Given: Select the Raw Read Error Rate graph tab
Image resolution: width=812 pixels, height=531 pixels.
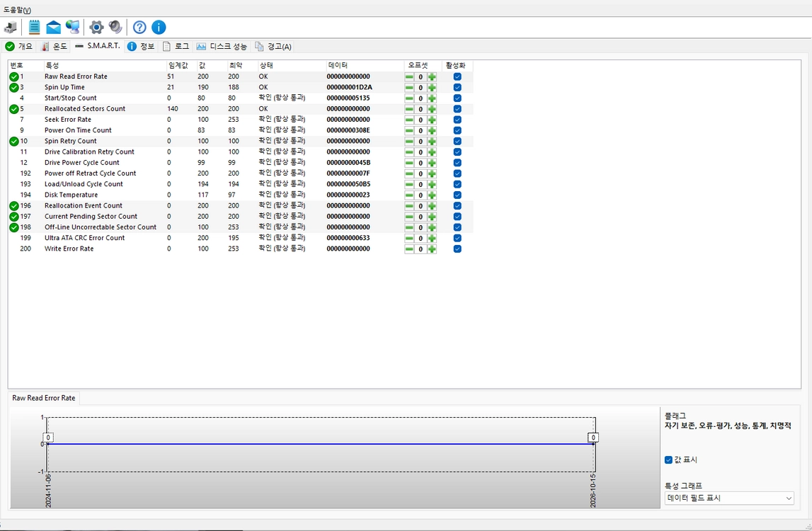Looking at the screenshot, I should [44, 398].
